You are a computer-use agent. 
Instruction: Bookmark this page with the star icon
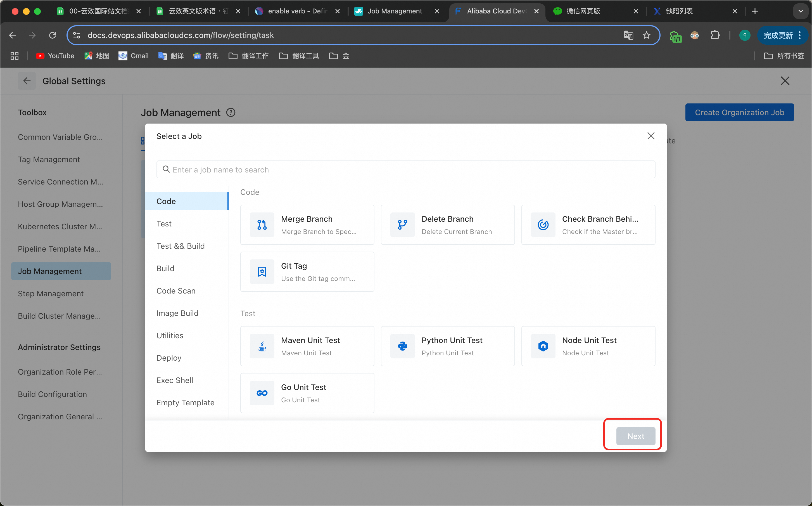(647, 35)
